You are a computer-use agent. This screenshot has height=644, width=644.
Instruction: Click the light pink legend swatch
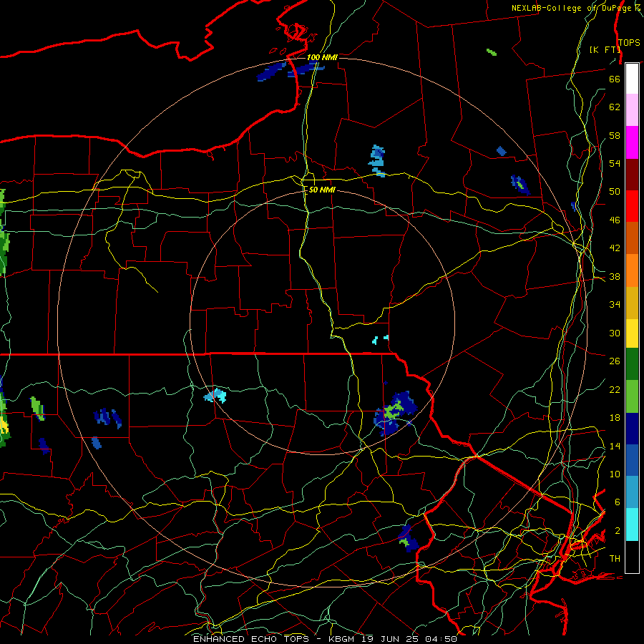[632, 110]
